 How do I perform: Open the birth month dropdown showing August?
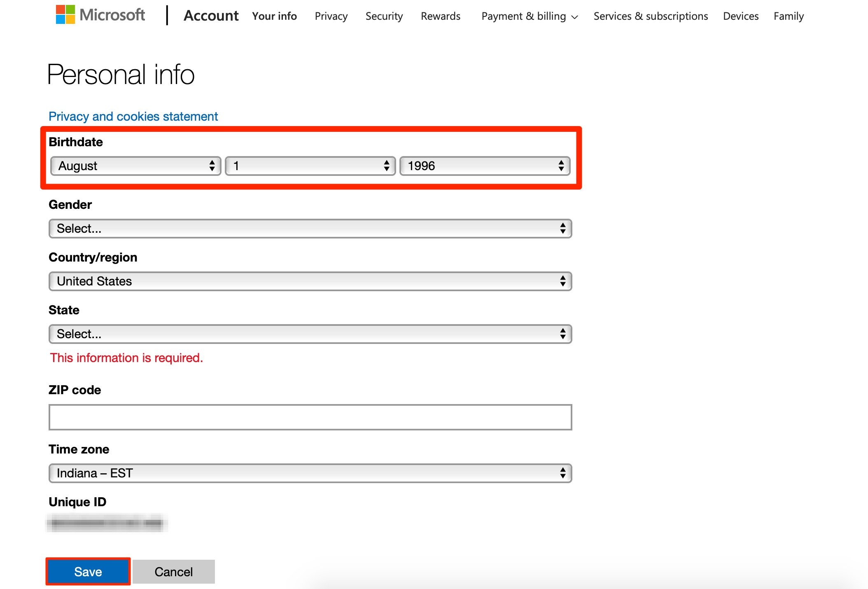point(135,166)
